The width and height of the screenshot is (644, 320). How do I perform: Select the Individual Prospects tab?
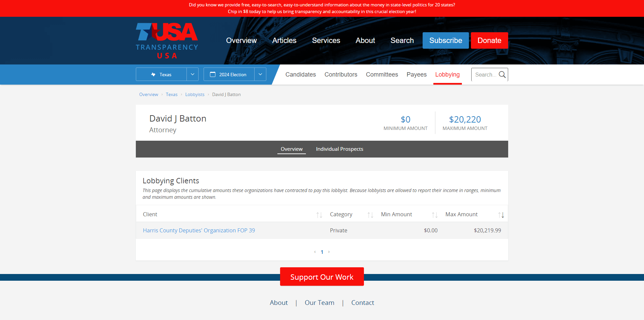[x=339, y=149]
